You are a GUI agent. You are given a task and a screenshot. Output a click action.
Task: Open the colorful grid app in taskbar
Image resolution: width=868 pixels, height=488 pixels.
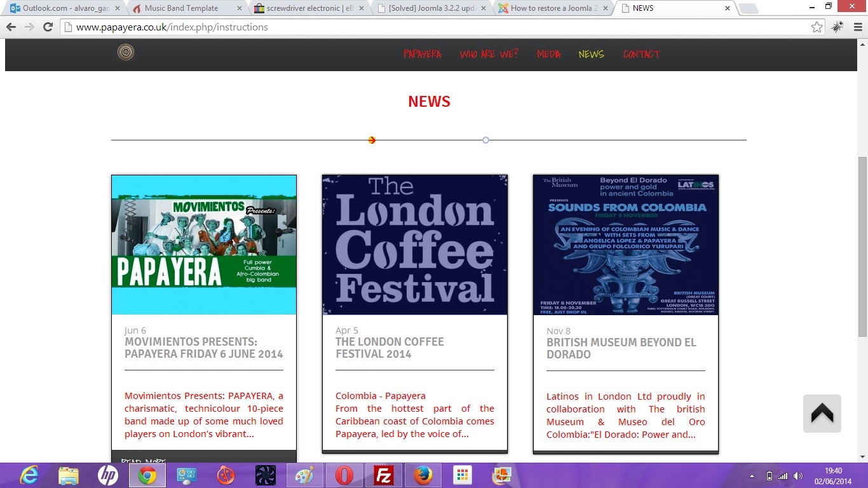point(463,475)
